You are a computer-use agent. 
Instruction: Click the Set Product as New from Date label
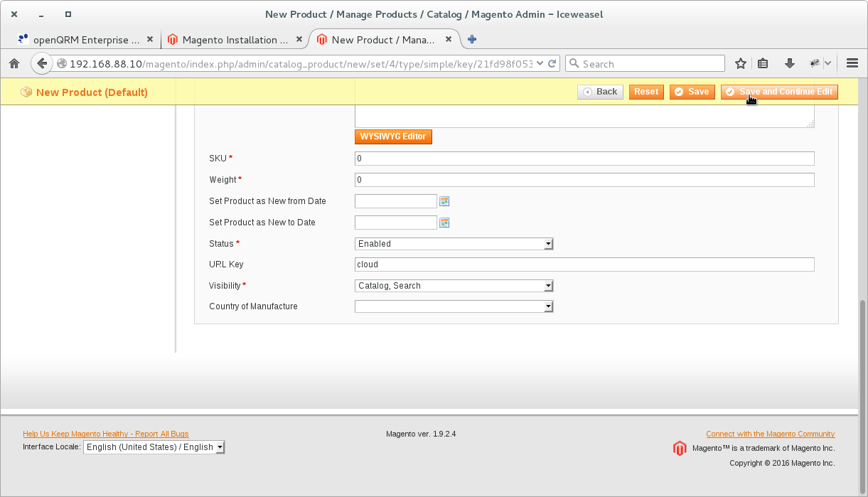pos(267,201)
